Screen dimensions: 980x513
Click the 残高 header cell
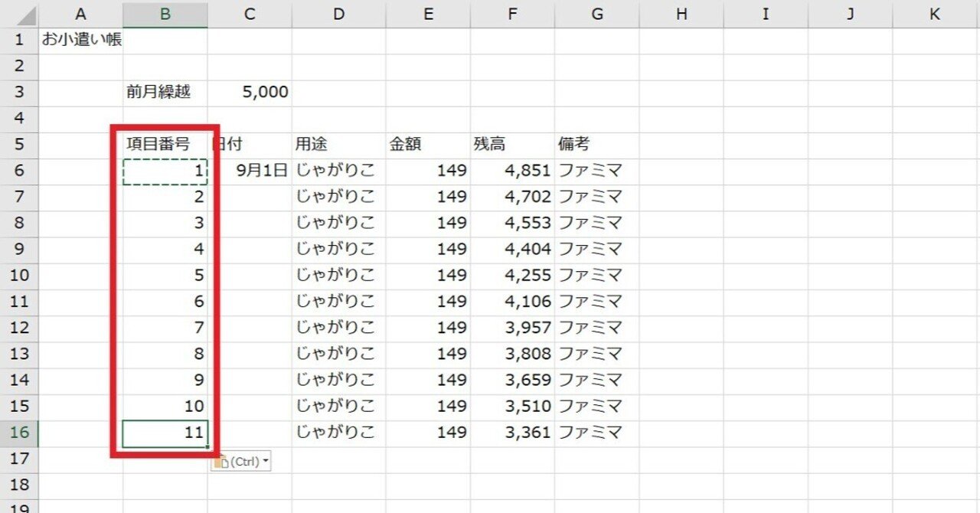point(512,144)
